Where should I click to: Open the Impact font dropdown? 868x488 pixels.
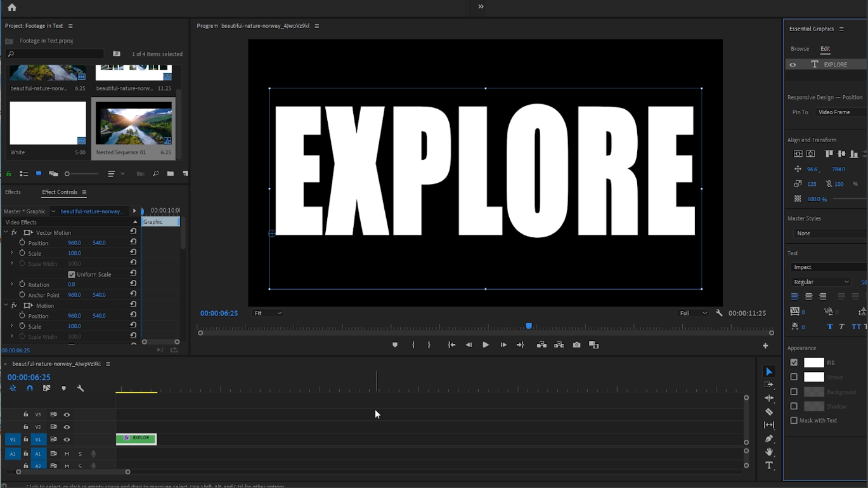click(828, 267)
